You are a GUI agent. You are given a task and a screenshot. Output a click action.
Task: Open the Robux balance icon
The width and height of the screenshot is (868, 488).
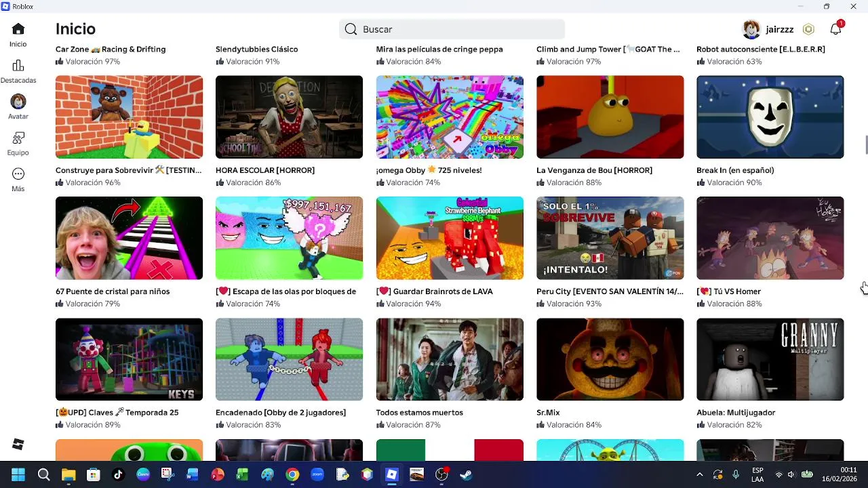pyautogui.click(x=808, y=29)
